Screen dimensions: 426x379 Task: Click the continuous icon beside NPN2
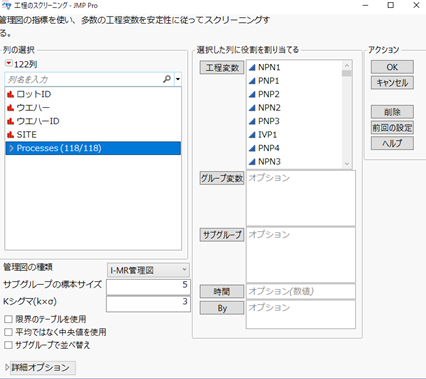point(252,108)
